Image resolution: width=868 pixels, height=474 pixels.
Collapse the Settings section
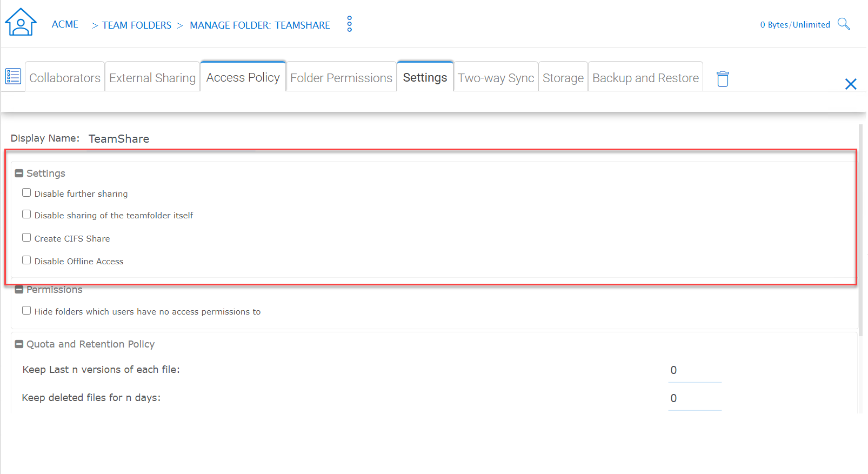point(19,173)
